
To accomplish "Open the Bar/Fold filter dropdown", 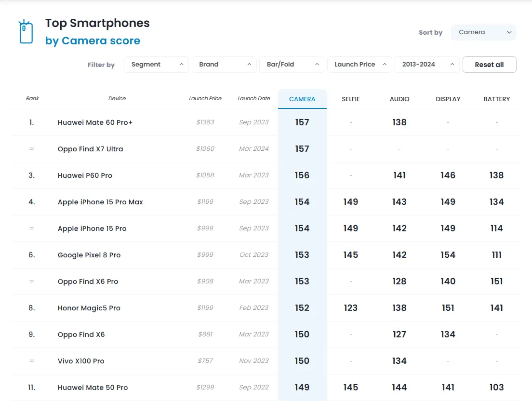I will pos(292,65).
